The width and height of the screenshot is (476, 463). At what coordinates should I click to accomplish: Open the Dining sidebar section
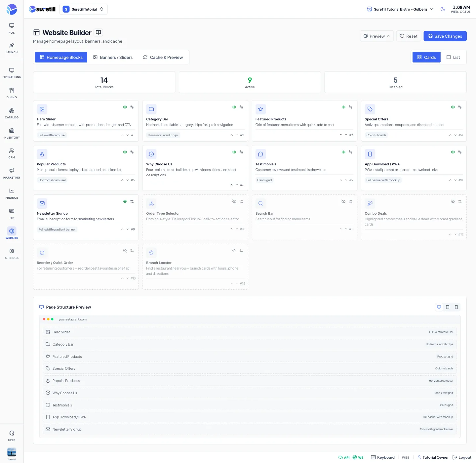[x=12, y=93]
